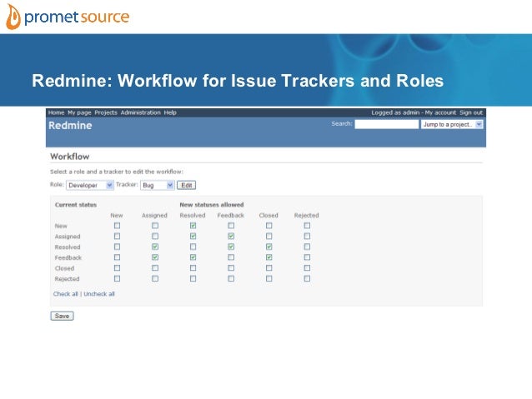Open the Help menu item
Viewport: 532px width, 399px height.
click(x=170, y=112)
